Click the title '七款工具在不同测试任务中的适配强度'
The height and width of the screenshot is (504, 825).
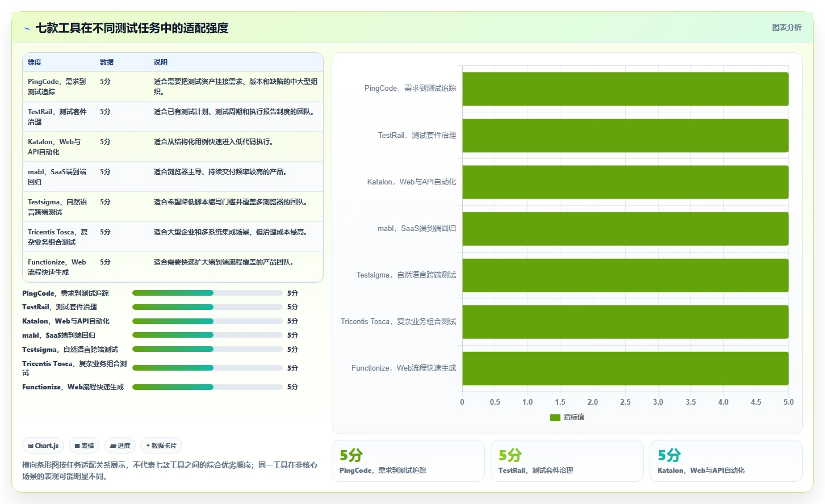(x=132, y=28)
